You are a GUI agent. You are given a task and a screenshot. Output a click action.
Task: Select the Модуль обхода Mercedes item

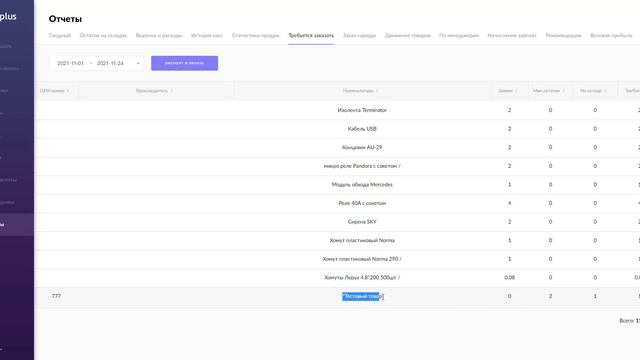[x=362, y=184]
